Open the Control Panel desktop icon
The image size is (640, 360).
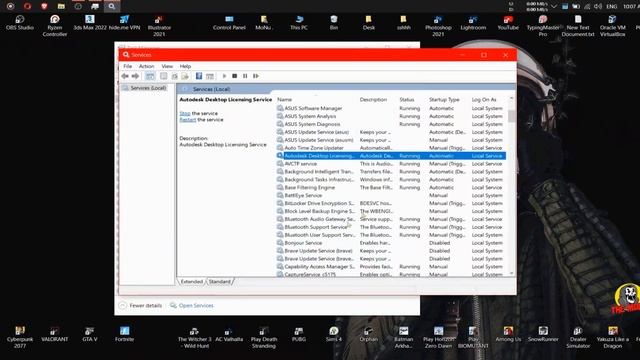tap(229, 23)
